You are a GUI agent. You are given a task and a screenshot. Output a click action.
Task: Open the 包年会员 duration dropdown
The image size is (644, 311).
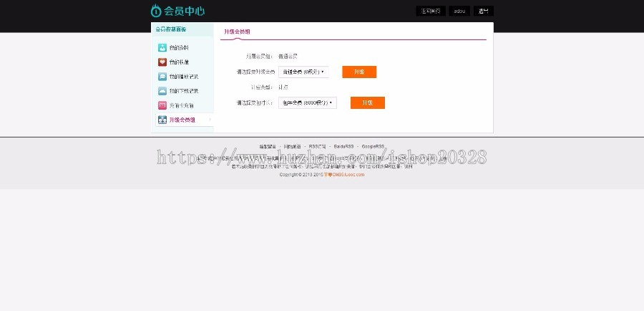[308, 103]
